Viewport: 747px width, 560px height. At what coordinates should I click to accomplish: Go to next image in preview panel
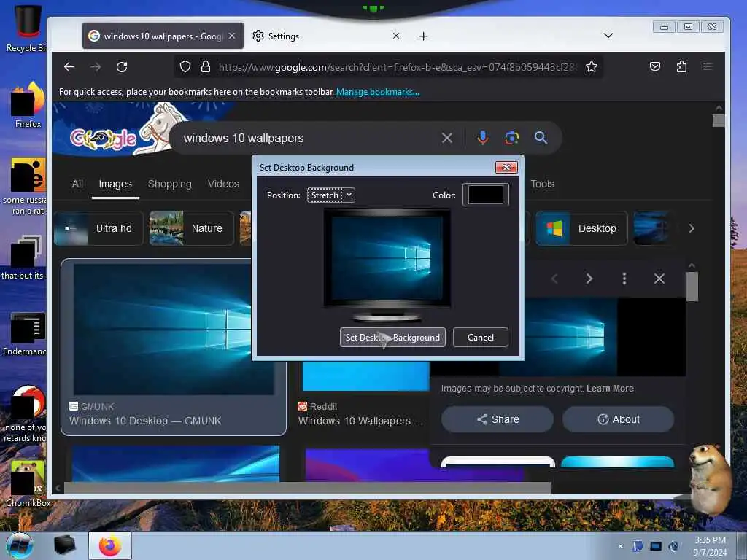[589, 279]
